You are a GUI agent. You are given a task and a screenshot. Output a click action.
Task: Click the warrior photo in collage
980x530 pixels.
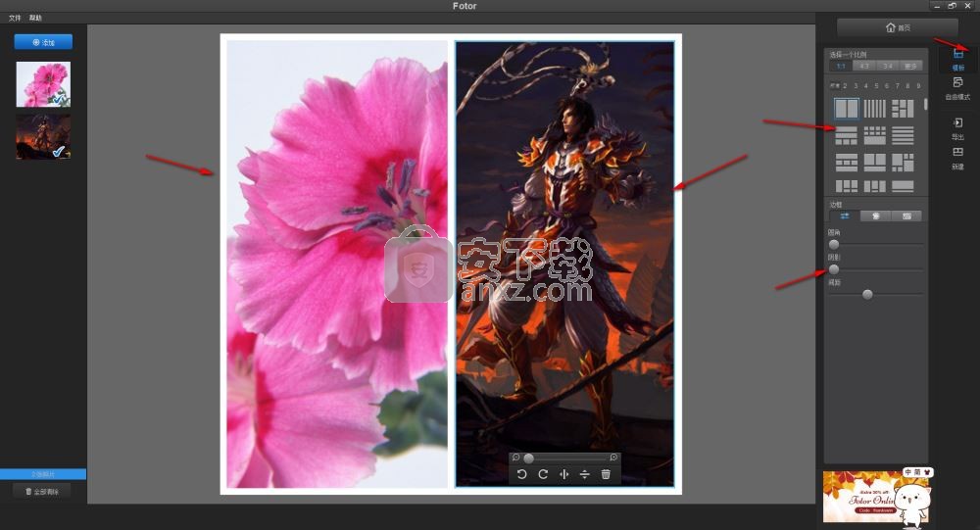[x=565, y=265]
